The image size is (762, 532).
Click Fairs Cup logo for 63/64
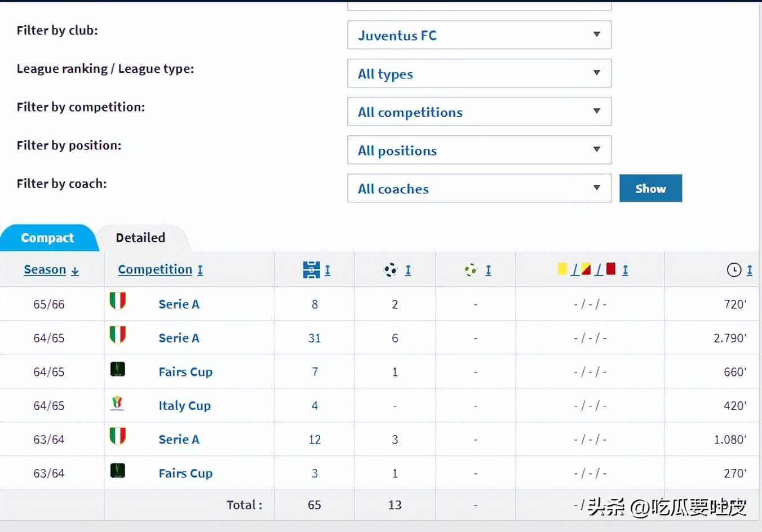pyautogui.click(x=117, y=471)
